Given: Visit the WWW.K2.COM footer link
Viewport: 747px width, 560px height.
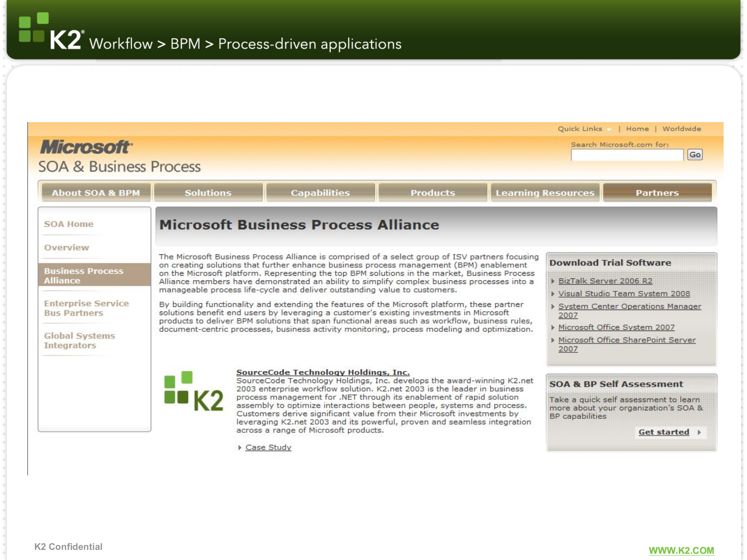Looking at the screenshot, I should [681, 550].
